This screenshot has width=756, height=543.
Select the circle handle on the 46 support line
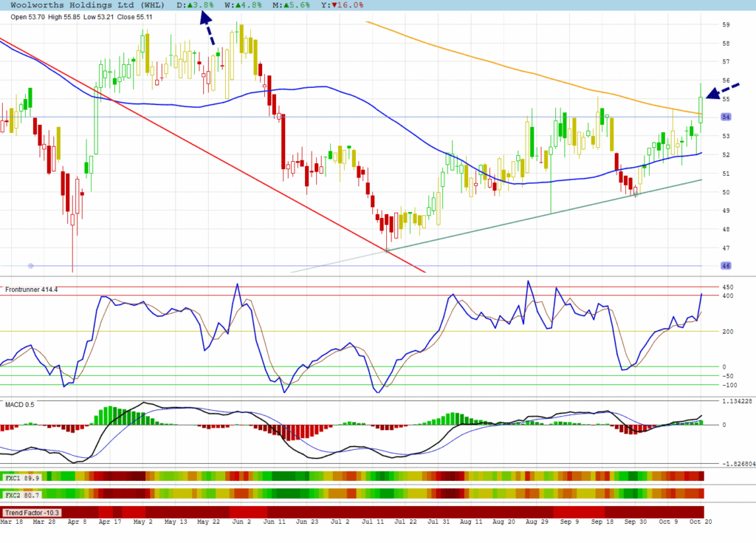point(30,265)
